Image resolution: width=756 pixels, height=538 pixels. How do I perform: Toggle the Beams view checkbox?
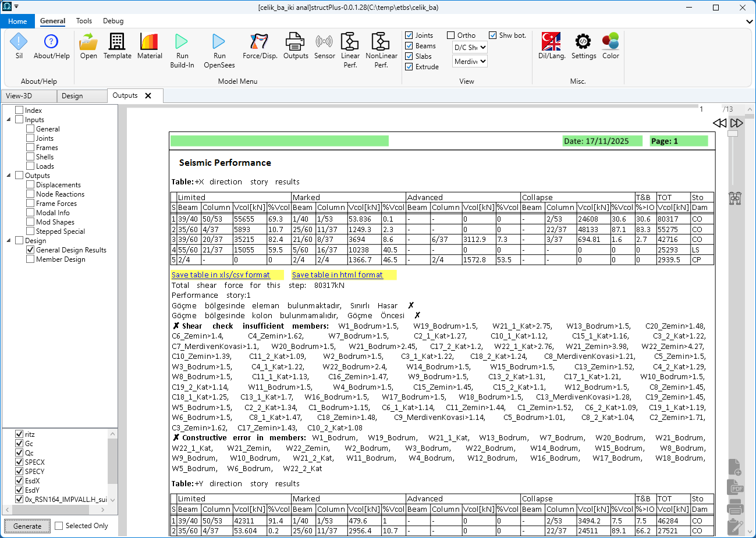click(409, 46)
